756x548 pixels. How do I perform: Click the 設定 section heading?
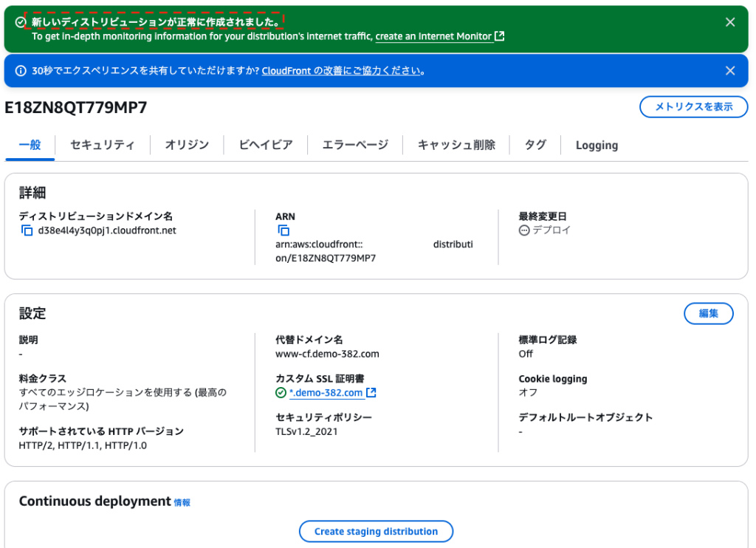pos(32,314)
